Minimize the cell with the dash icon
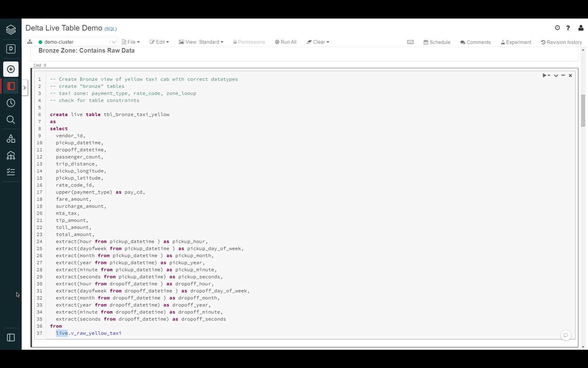The width and height of the screenshot is (588, 368). pos(563,75)
